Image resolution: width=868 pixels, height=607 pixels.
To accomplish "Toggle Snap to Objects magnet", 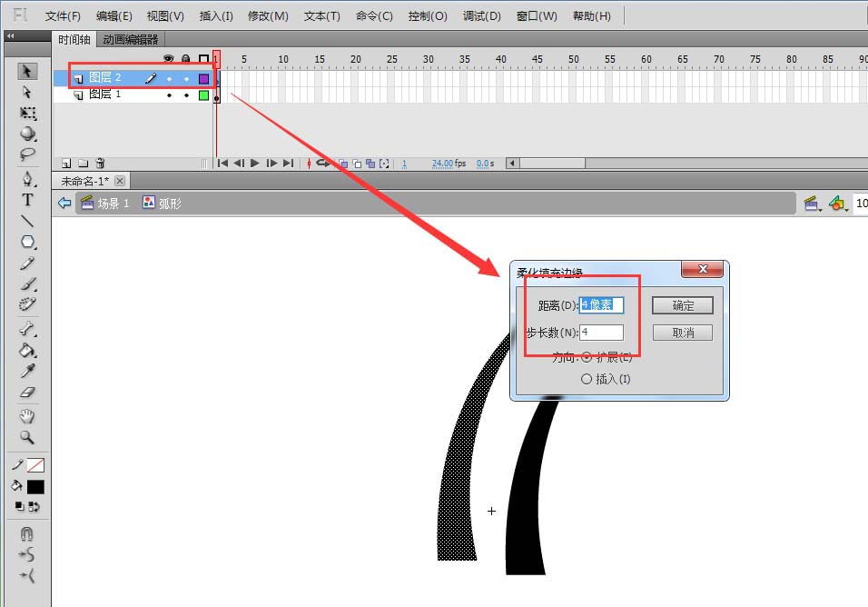I will pos(26,534).
